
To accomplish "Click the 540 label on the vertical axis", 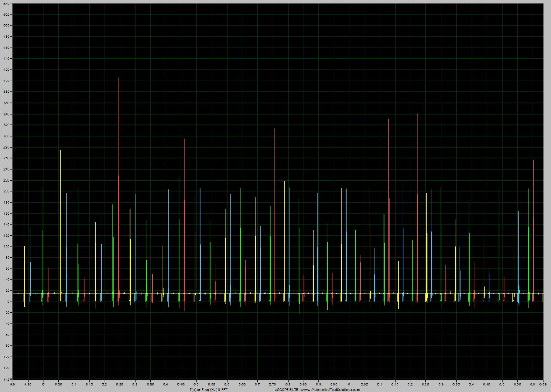I will point(7,4).
